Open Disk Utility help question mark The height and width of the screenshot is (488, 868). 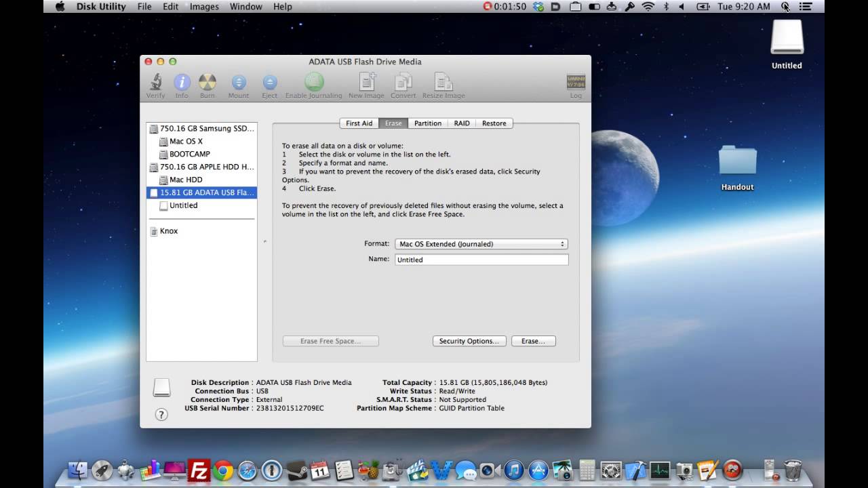point(161,414)
